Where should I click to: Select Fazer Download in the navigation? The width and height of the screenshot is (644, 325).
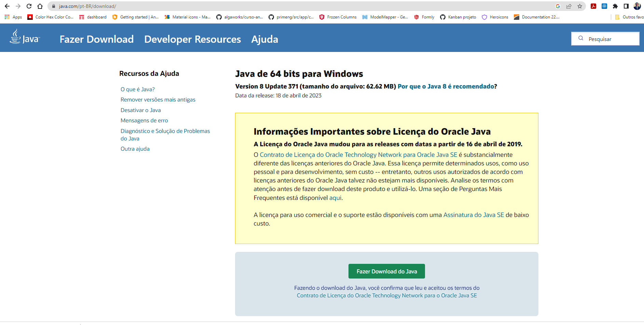pyautogui.click(x=97, y=39)
